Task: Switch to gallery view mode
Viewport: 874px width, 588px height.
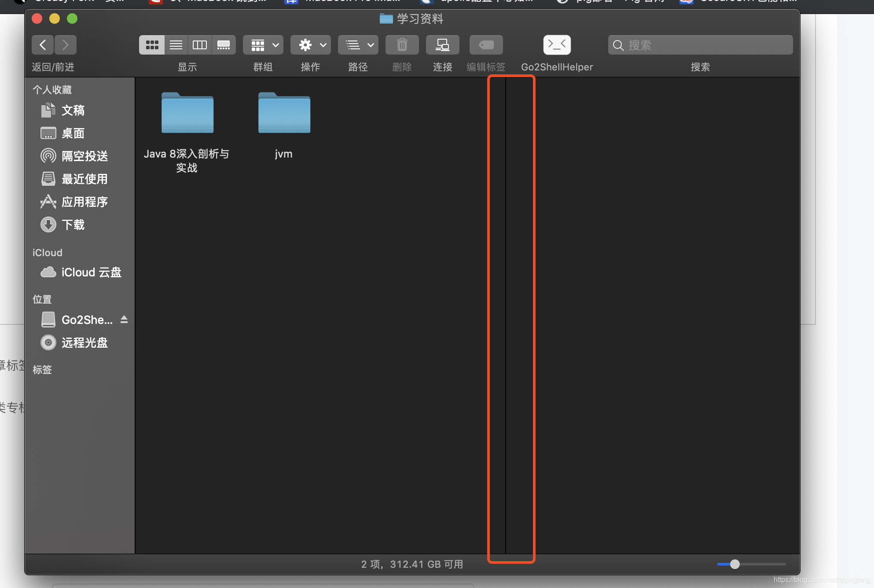Action: [224, 45]
